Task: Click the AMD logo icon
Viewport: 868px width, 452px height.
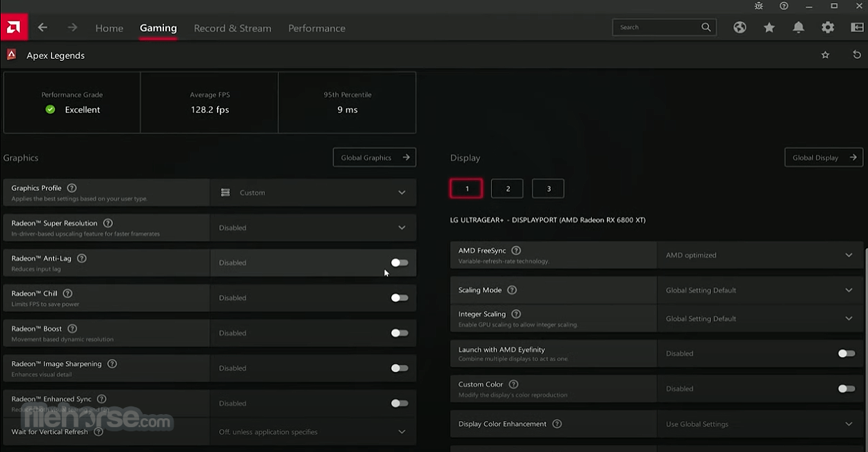Action: pos(14,28)
